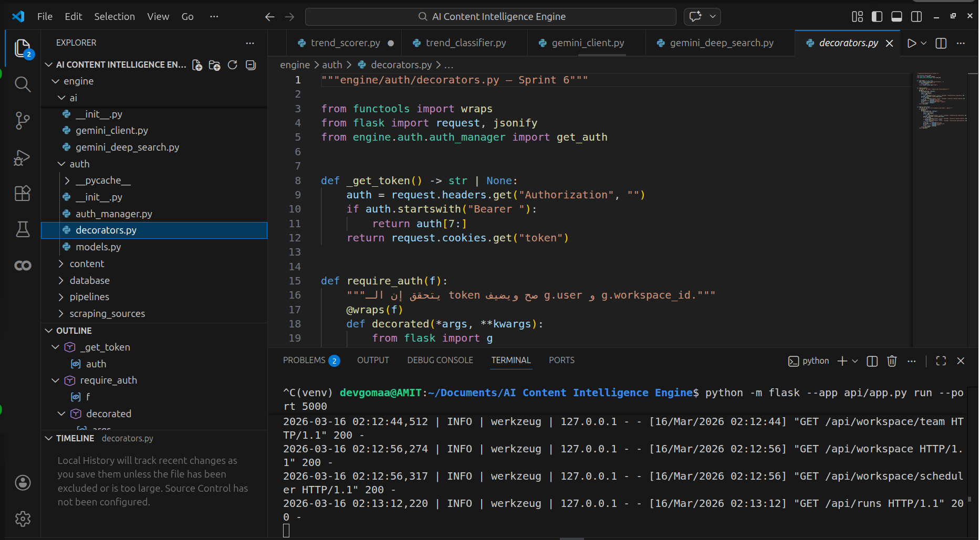Open the new terminal launch profile dropdown
The image size is (980, 540).
click(x=855, y=361)
